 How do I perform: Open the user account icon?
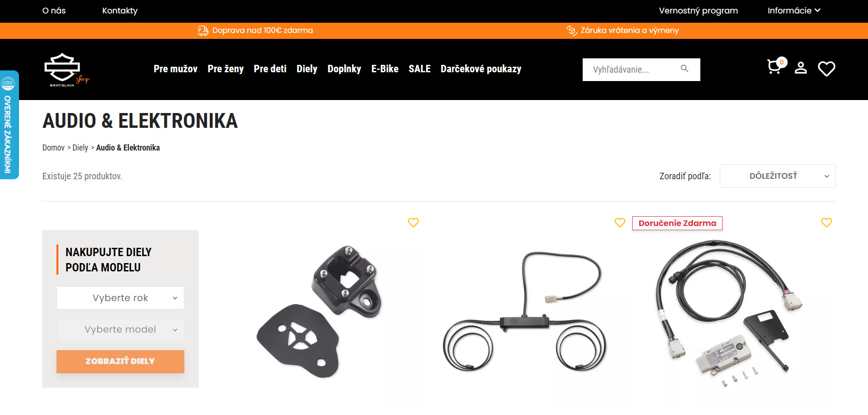pos(801,68)
